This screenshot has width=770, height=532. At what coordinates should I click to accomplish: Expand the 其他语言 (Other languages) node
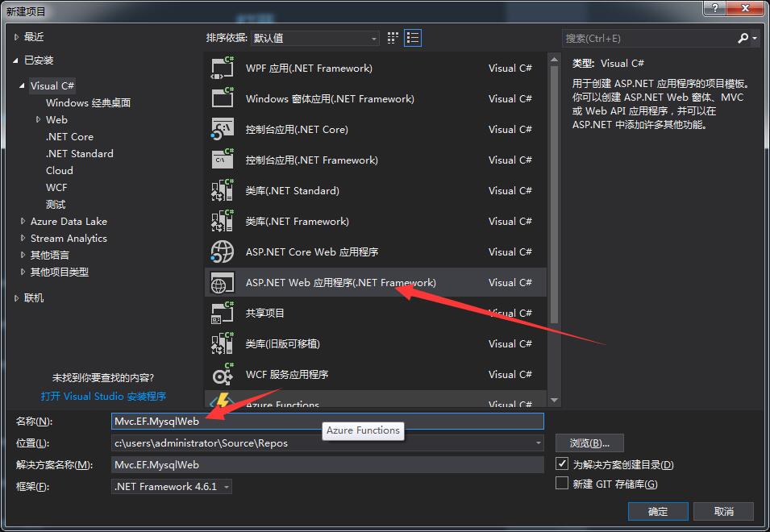[x=23, y=255]
